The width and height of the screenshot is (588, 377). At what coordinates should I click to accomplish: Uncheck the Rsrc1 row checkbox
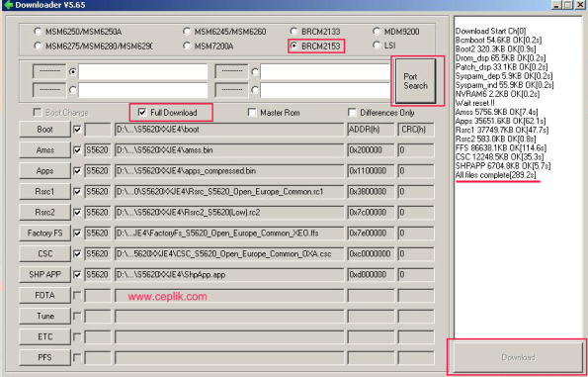[77, 192]
